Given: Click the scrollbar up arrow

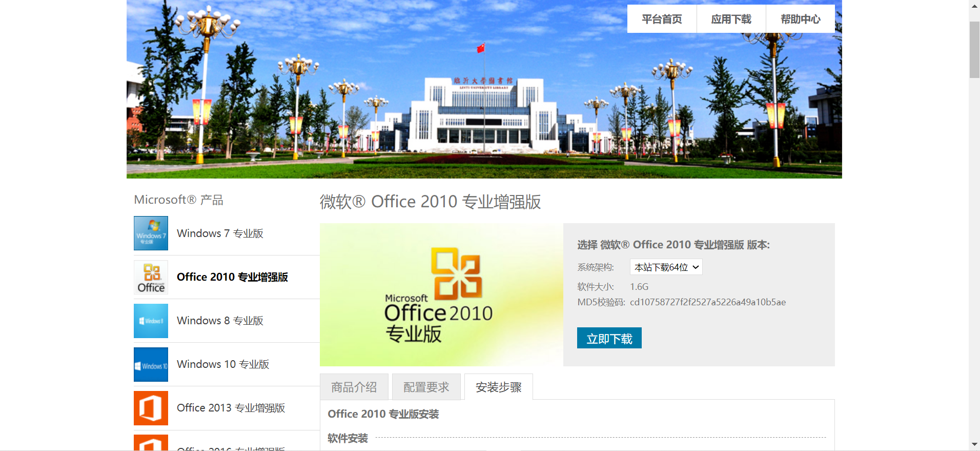Looking at the screenshot, I should 974,6.
